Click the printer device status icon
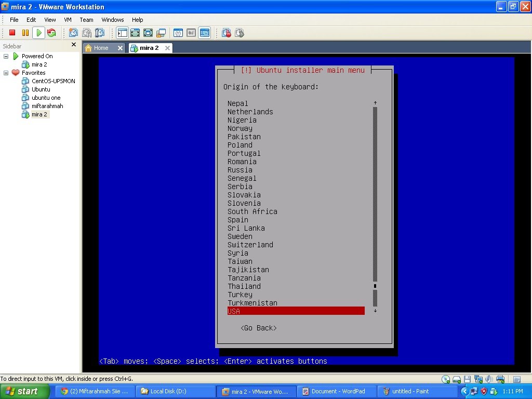This screenshot has width=532, height=399. (500, 379)
